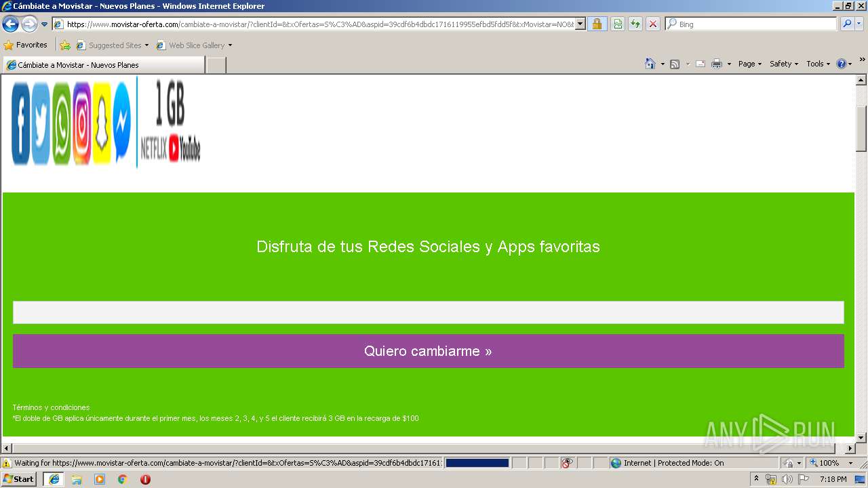Click the search magnifier button

(x=846, y=24)
